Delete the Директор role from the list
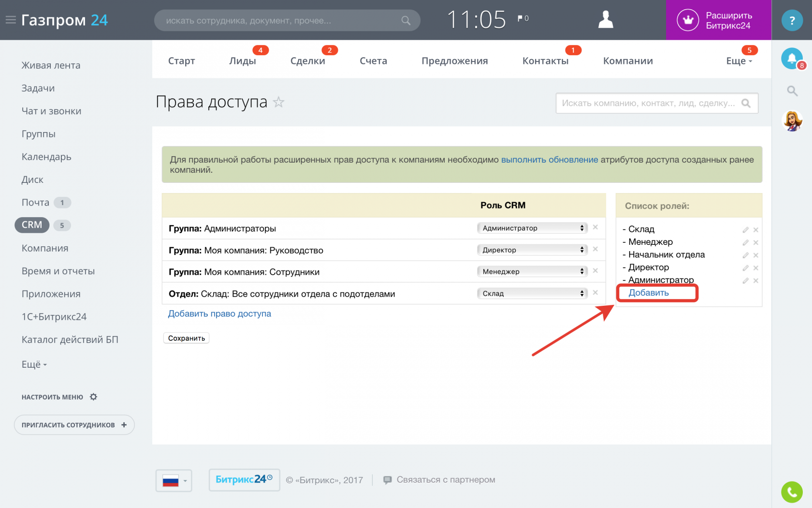The image size is (812, 508). (x=756, y=268)
